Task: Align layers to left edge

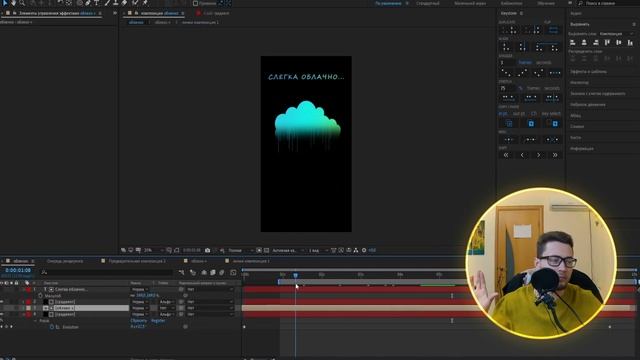Action: pyautogui.click(x=573, y=42)
